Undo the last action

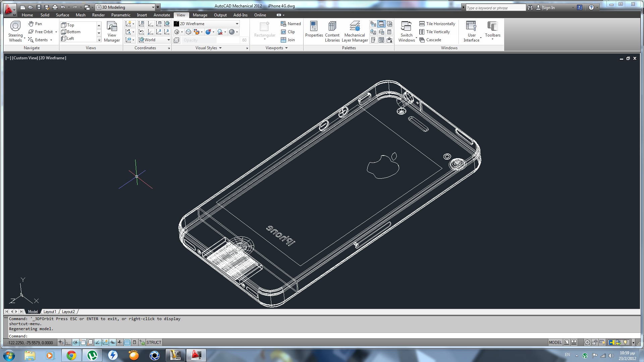click(63, 7)
